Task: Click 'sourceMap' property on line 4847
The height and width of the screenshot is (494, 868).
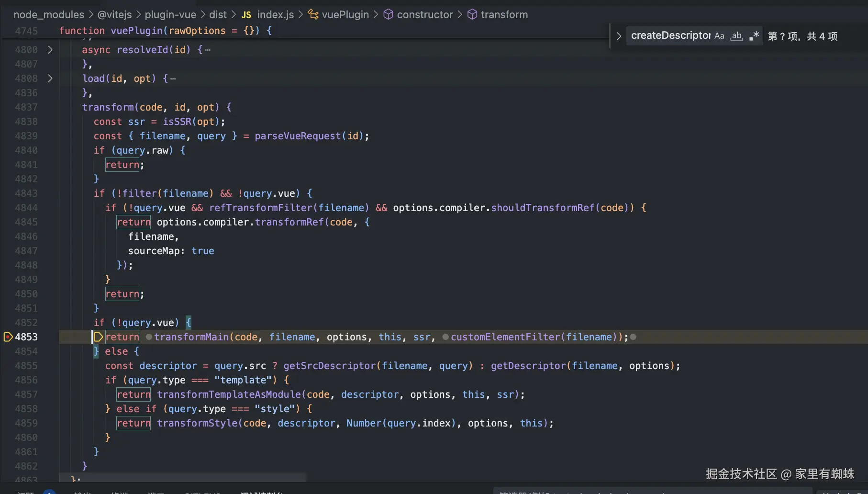Action: 154,251
